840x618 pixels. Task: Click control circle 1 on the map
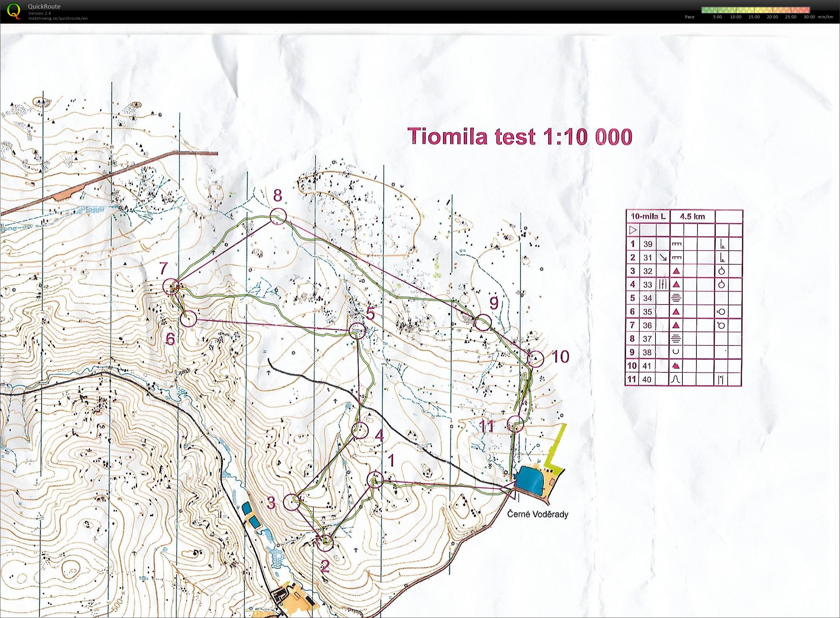(375, 480)
